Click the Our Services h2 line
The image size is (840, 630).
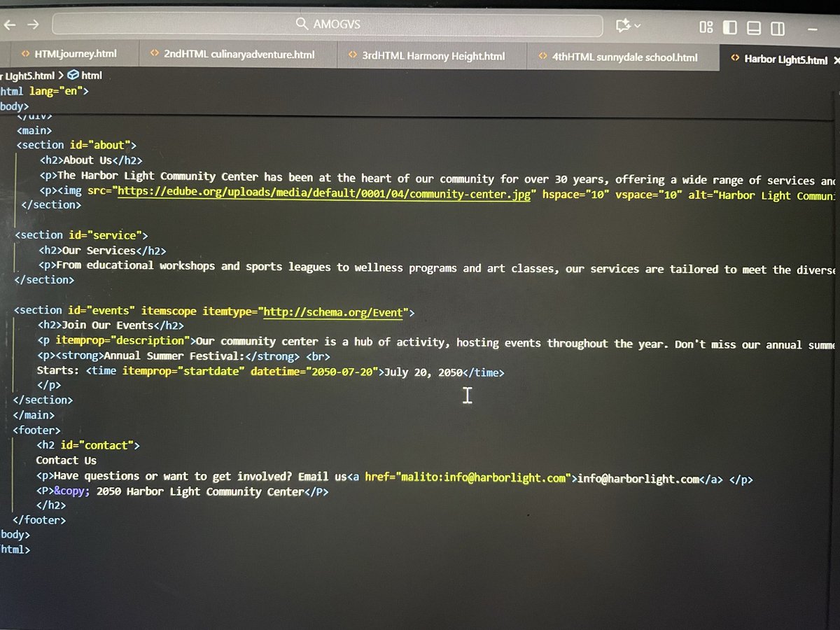click(x=102, y=250)
